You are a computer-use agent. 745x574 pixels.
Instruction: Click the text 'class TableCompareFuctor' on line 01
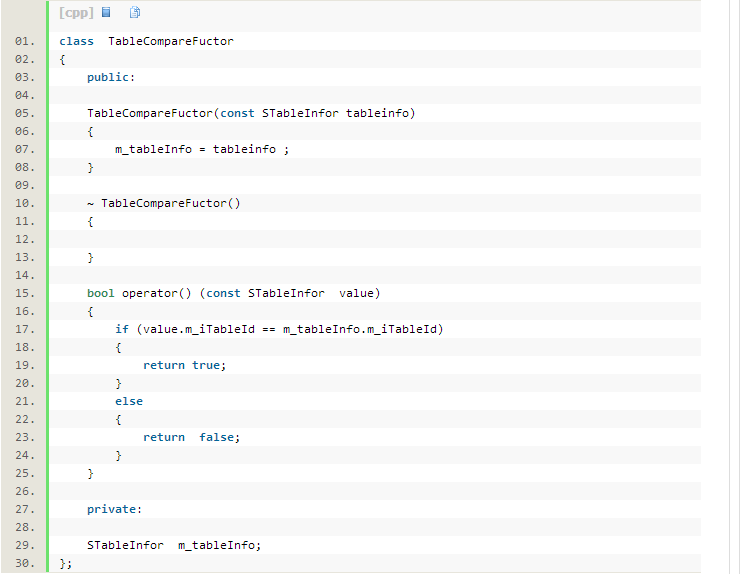coord(146,41)
